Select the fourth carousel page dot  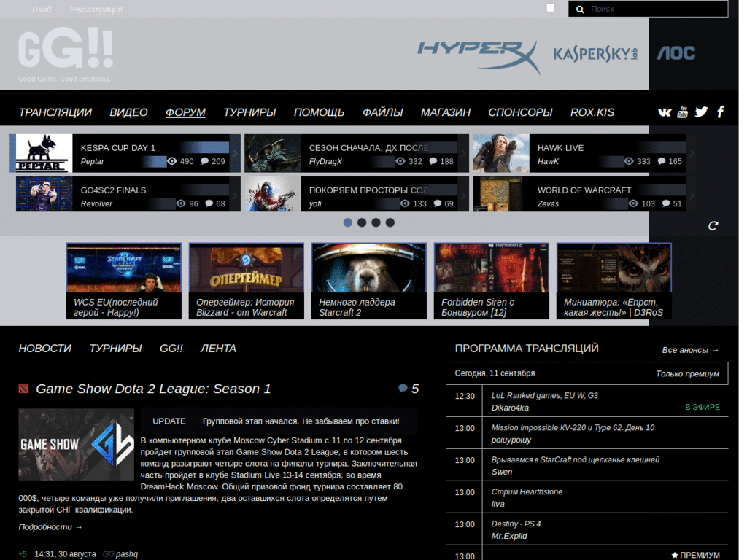(390, 222)
